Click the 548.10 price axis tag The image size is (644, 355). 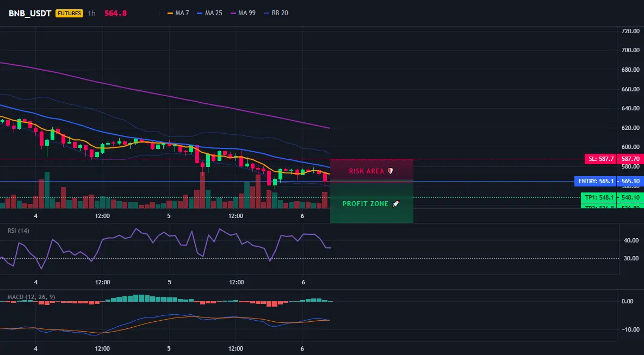pyautogui.click(x=630, y=197)
